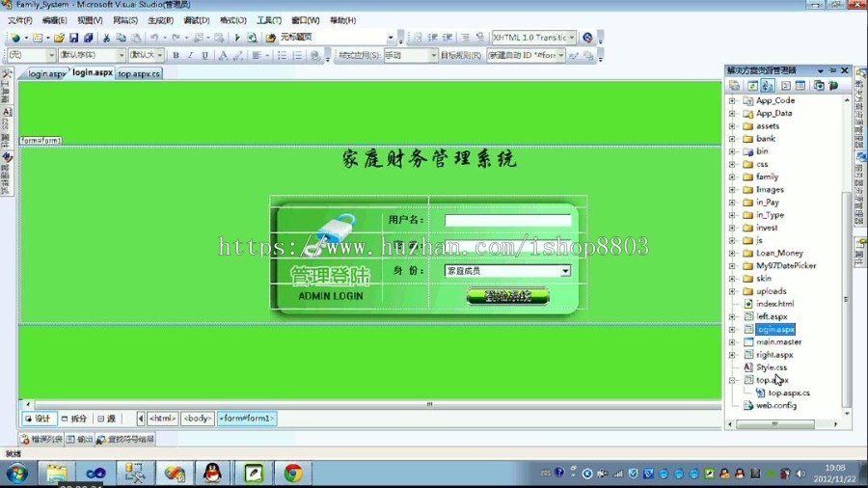Switch to the top.aspx.cs tab
Screen dimensions: 868x488
pos(138,73)
